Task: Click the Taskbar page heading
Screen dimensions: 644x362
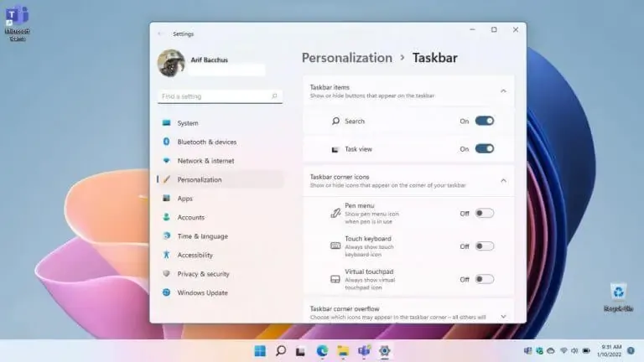Action: (435, 58)
